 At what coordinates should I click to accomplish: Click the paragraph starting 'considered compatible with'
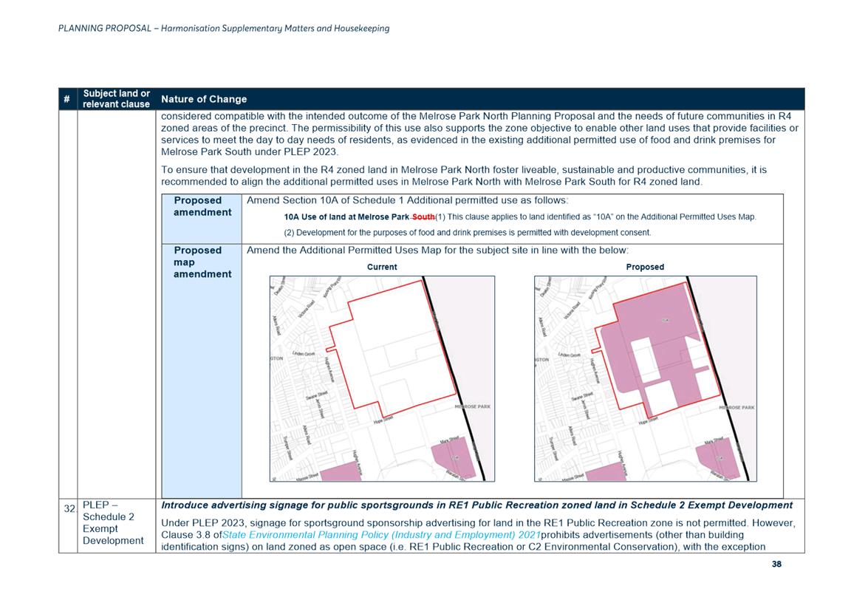click(x=479, y=134)
